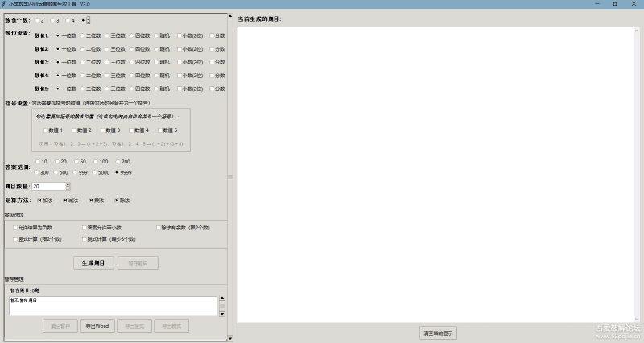The image size is (644, 343).
Task: Enable 允许结果为负数 option
Action: click(32, 228)
